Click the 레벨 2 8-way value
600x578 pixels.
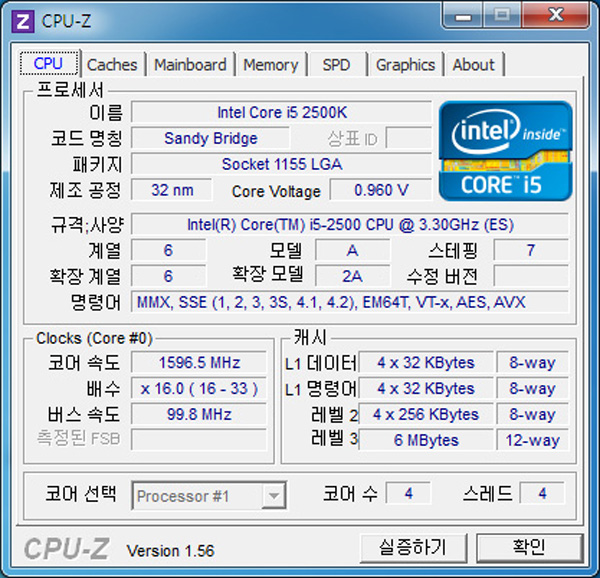[x=532, y=414]
